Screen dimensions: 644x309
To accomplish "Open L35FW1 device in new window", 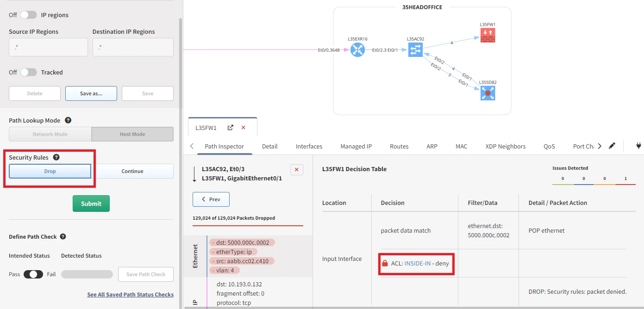I will [x=230, y=128].
